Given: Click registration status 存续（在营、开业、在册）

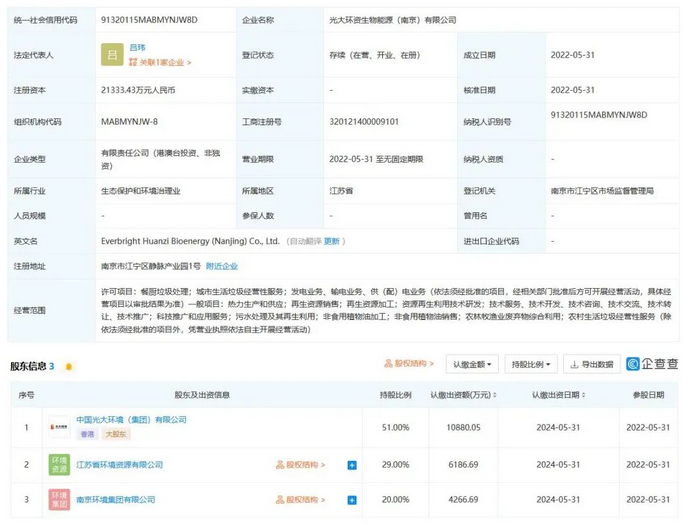Looking at the screenshot, I should pyautogui.click(x=374, y=55).
